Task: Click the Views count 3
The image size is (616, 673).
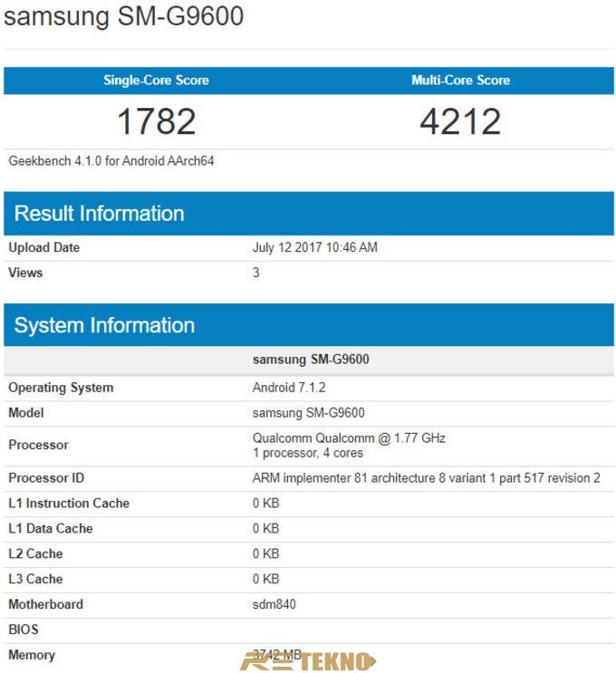Action: 255,273
